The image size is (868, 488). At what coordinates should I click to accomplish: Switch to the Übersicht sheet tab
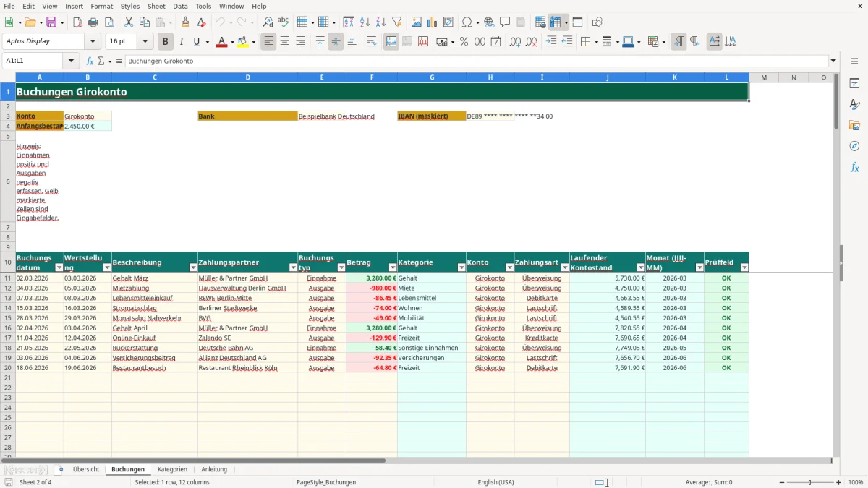tap(86, 469)
